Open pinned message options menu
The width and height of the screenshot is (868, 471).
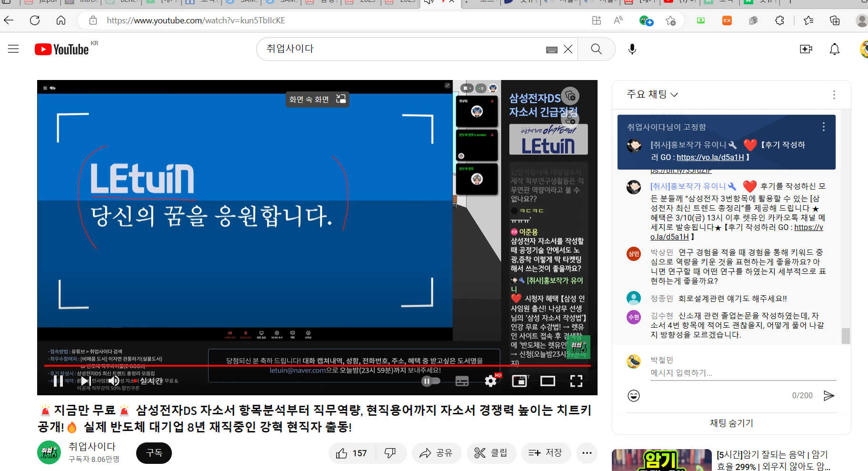coord(823,127)
